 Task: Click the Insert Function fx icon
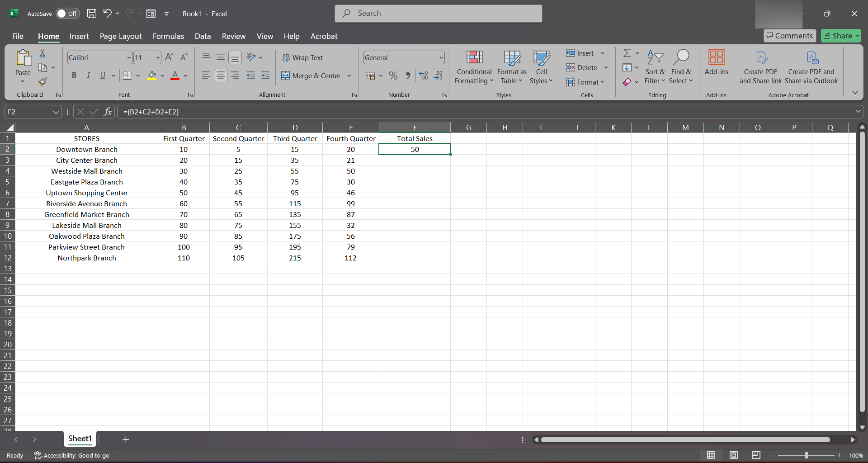tap(108, 112)
